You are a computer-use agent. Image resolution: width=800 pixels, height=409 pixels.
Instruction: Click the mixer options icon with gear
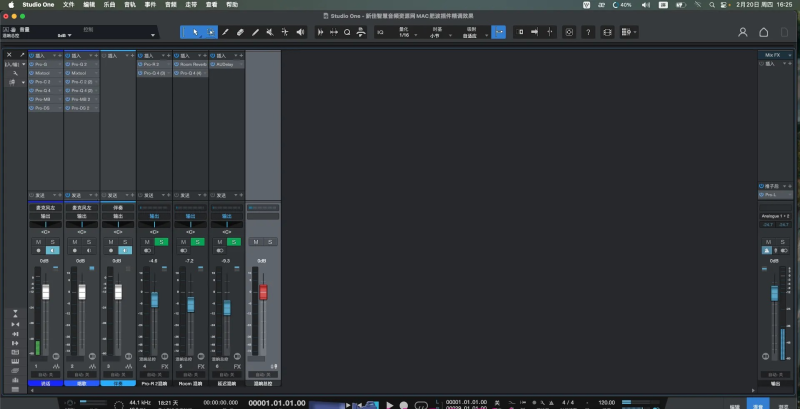628,32
